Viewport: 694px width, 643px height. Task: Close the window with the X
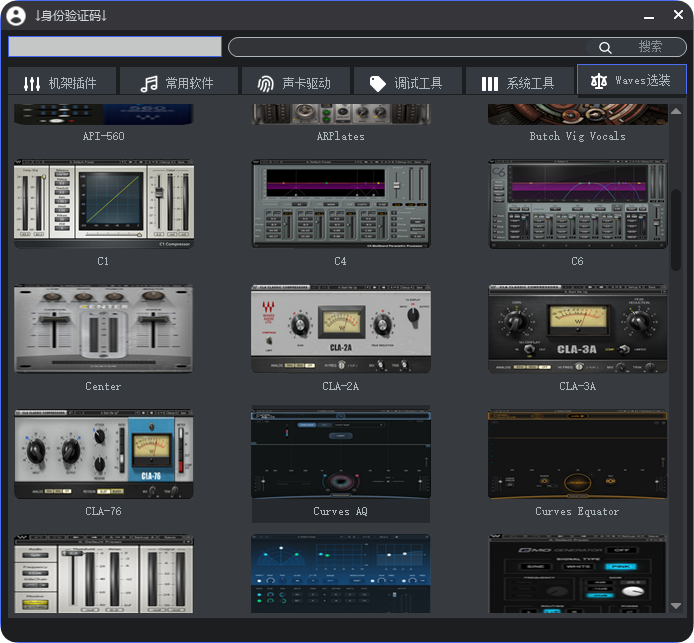coord(678,15)
